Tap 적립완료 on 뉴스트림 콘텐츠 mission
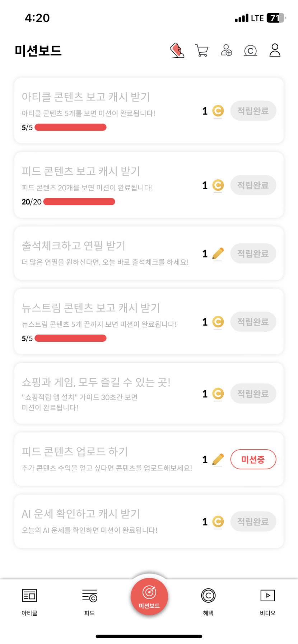Viewport: 298px width, 644px height. [x=253, y=322]
